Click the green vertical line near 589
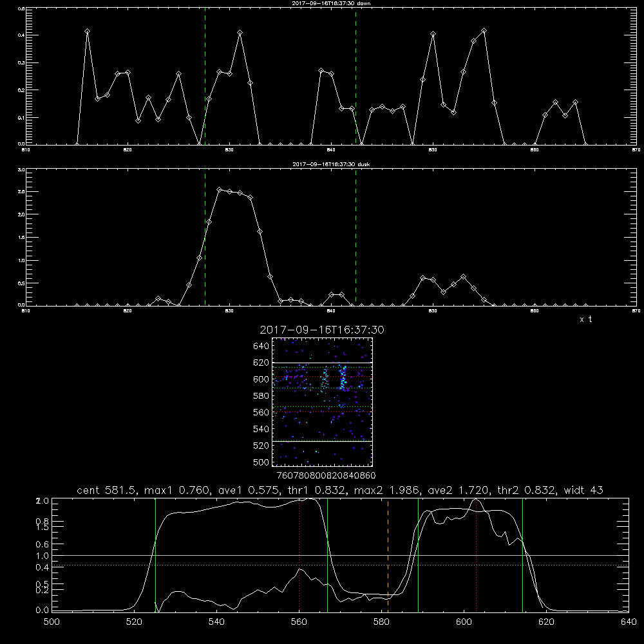644x644 pixels. tap(418, 555)
